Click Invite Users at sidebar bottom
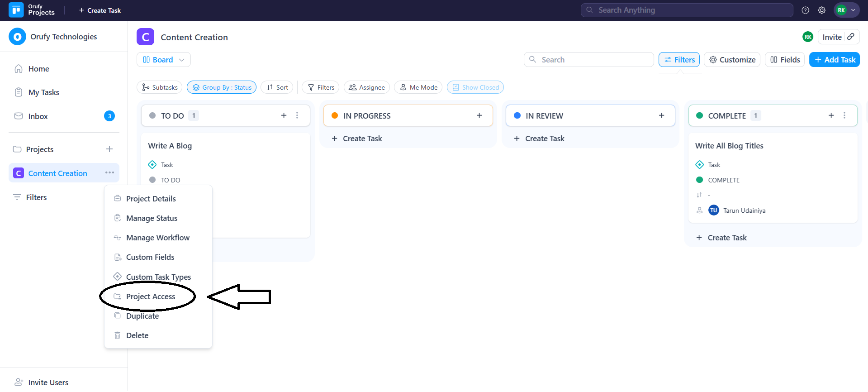Viewport: 868px width, 392px height. [x=42, y=382]
